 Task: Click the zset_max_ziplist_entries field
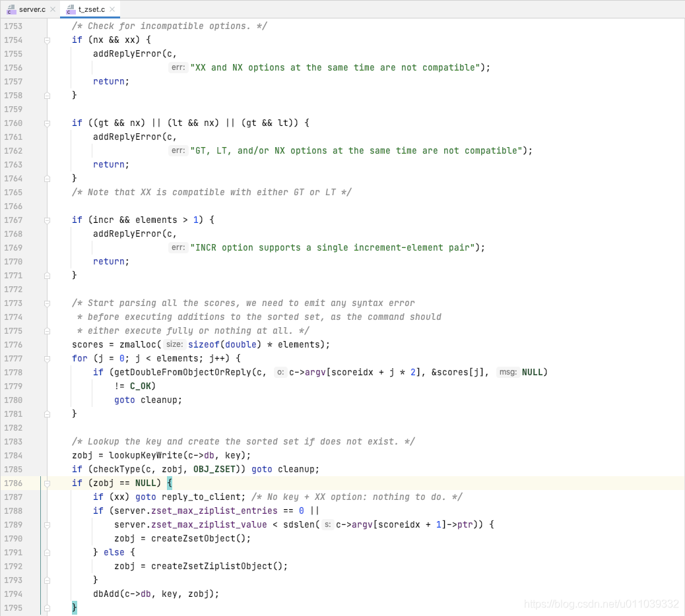(214, 510)
